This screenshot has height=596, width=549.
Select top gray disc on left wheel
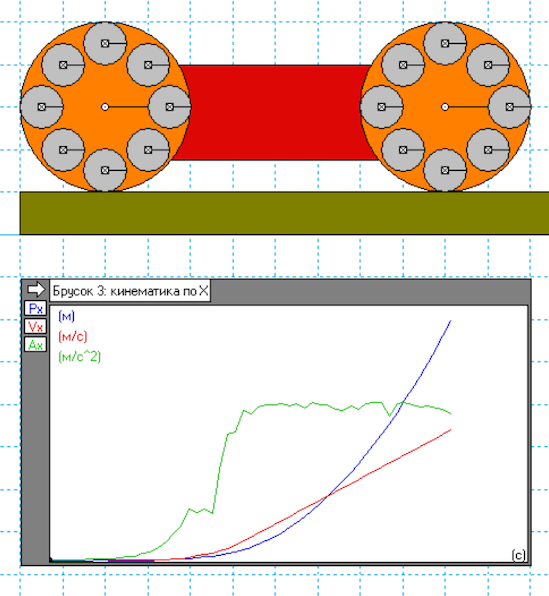coord(105,43)
